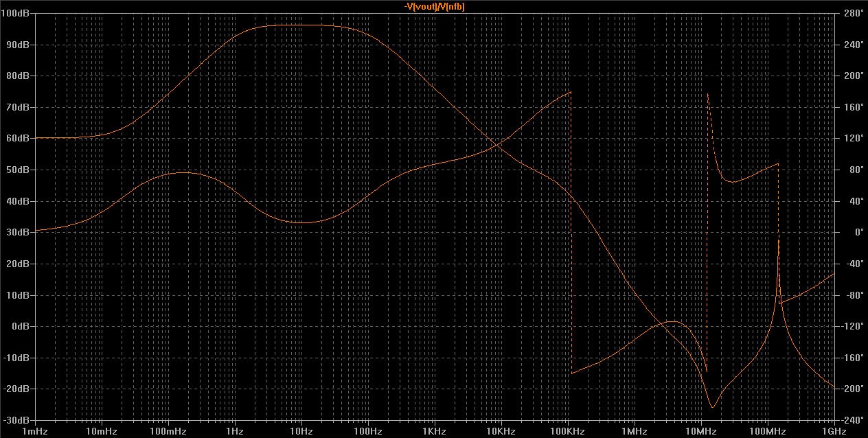Click the -30dB magnitude axis label
The image size is (868, 438).
point(16,420)
